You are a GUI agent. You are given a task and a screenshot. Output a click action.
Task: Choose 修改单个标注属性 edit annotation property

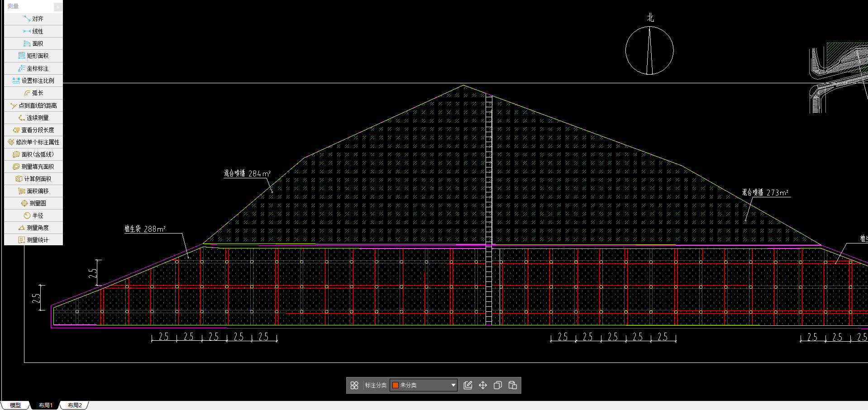click(x=33, y=142)
